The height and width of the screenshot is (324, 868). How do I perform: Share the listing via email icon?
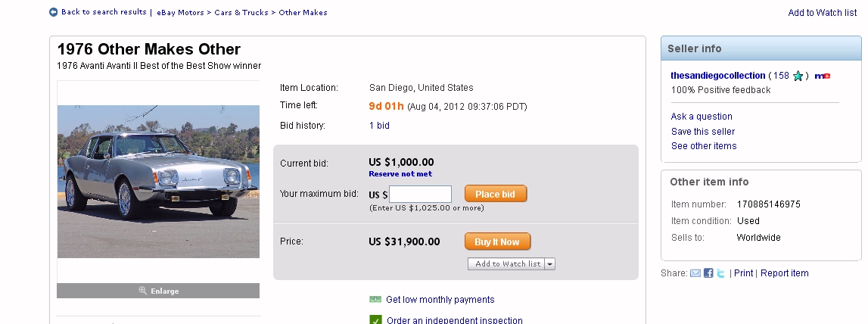[x=695, y=273]
